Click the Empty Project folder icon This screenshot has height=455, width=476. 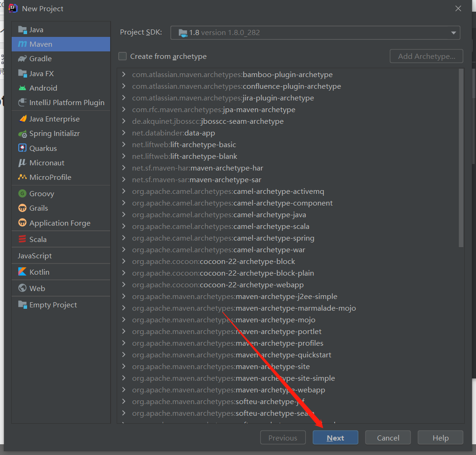click(x=22, y=305)
